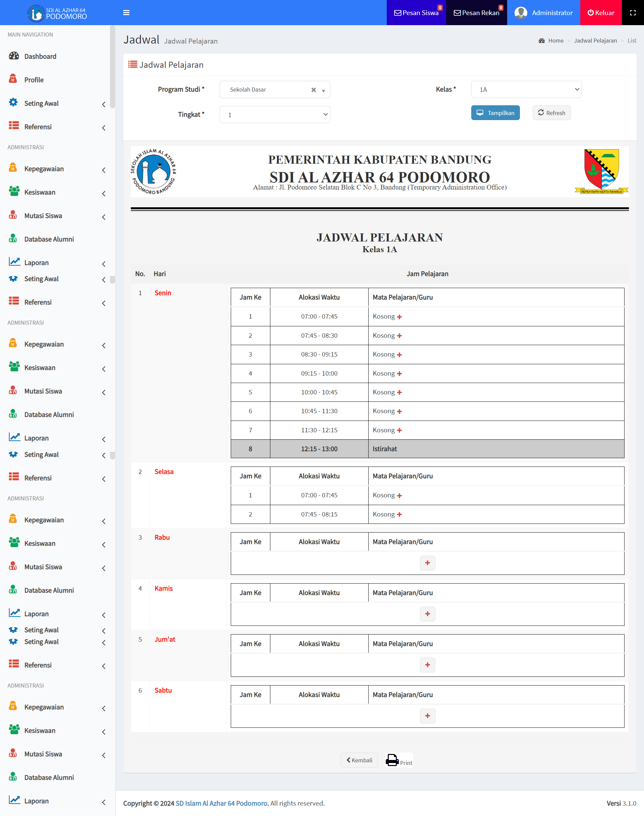Click the printer icon to print
Image resolution: width=644 pixels, height=816 pixels.
click(x=392, y=760)
